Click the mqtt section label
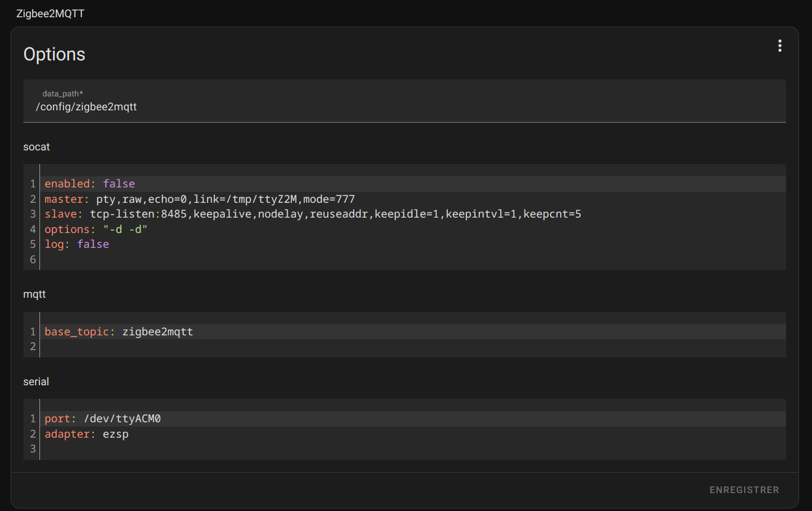812x511 pixels. coord(34,294)
